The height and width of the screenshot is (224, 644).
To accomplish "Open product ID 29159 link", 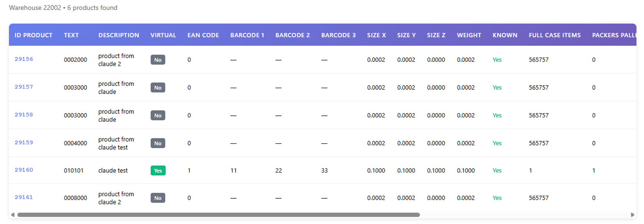I will (24, 143).
